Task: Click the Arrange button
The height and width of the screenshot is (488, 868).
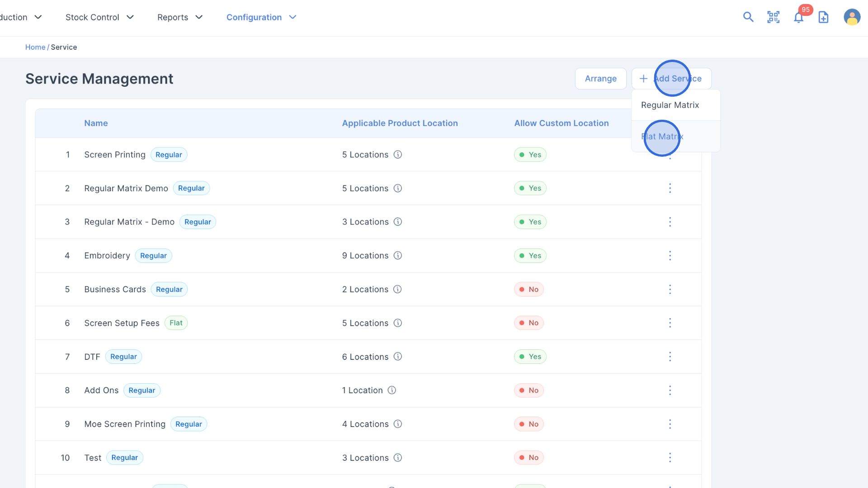Action: [600, 79]
